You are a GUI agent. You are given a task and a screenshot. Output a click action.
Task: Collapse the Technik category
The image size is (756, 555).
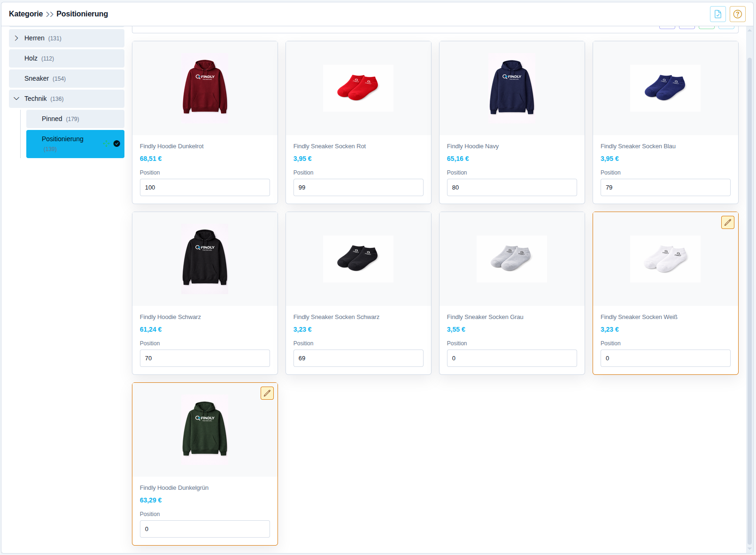click(16, 99)
